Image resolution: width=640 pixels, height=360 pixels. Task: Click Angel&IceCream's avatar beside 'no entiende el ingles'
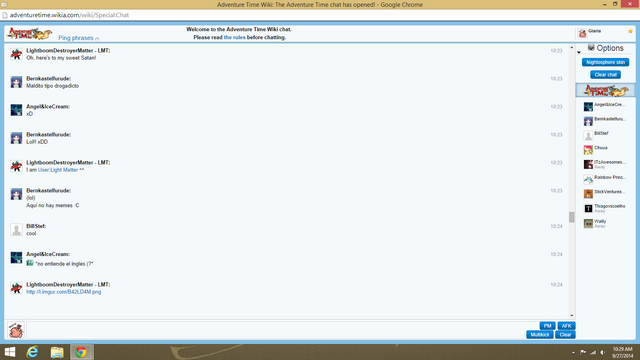coord(16,258)
